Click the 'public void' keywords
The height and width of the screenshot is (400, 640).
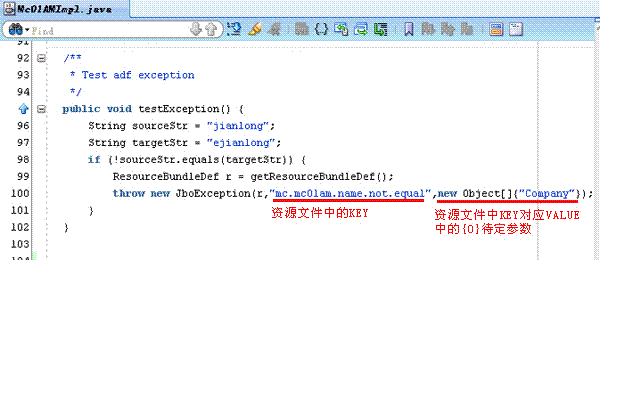[x=97, y=109]
